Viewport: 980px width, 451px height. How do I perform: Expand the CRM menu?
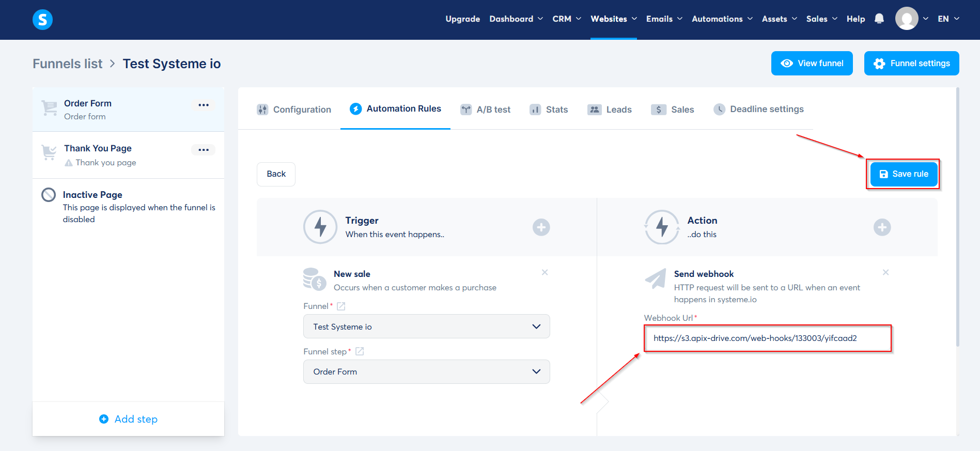pyautogui.click(x=567, y=19)
